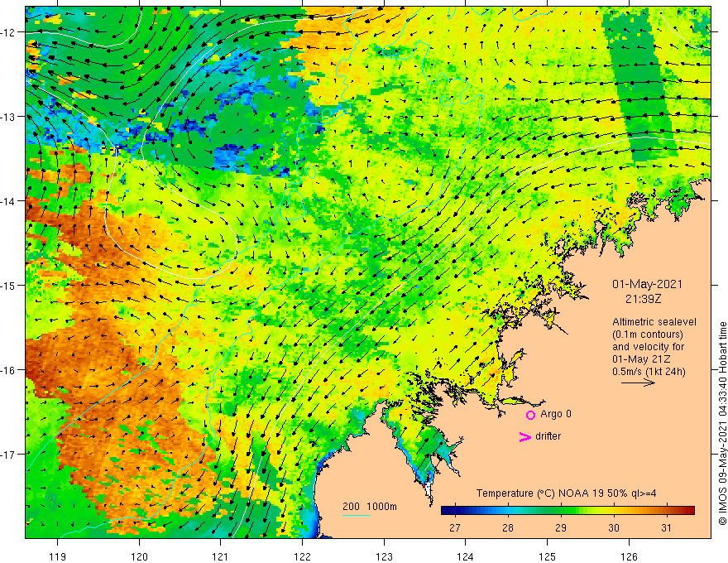Click the 'Argo 0' legend label
Viewport: 728px width, 563px height.
(555, 414)
